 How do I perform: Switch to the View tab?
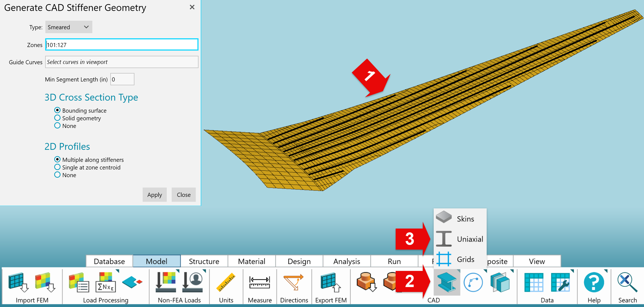point(537,261)
